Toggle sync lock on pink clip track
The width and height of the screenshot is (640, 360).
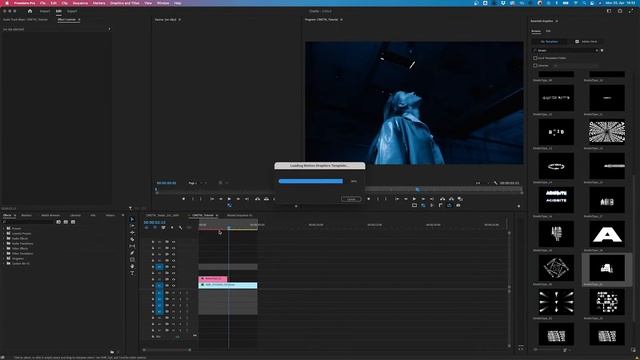167,279
